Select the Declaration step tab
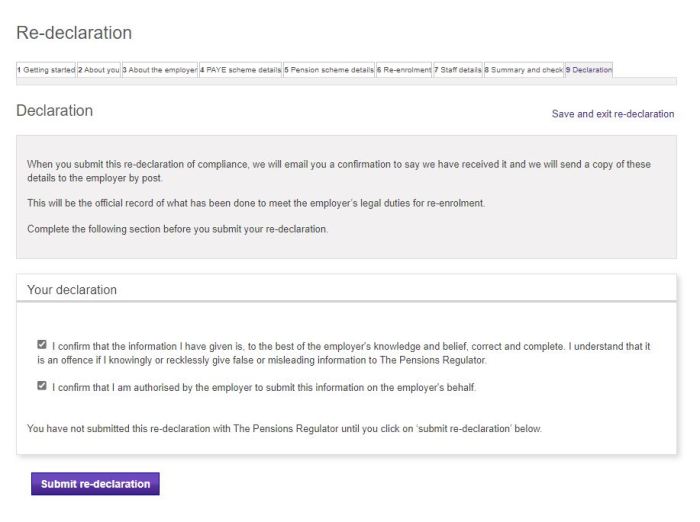 point(588,70)
